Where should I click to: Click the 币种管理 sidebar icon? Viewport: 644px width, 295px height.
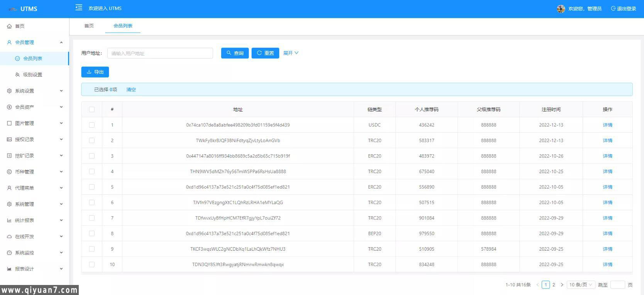click(x=9, y=172)
